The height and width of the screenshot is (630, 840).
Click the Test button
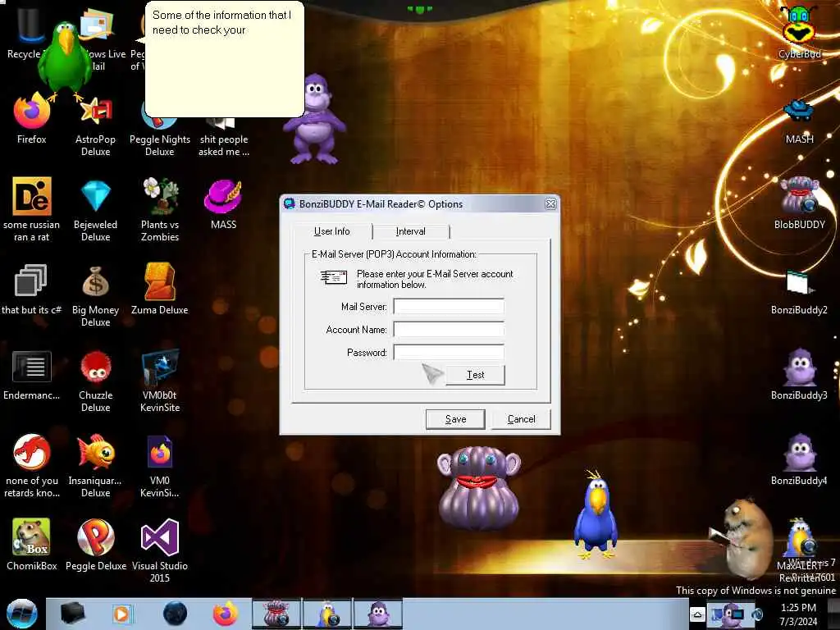click(x=475, y=375)
